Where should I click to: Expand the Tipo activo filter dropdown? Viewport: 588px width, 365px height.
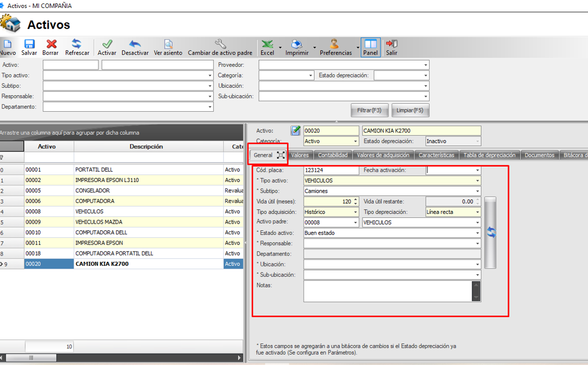[210, 75]
